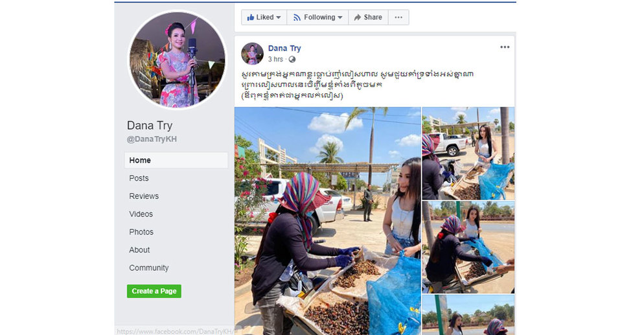
Task: Click the green Create a Page button
Action: (x=154, y=291)
